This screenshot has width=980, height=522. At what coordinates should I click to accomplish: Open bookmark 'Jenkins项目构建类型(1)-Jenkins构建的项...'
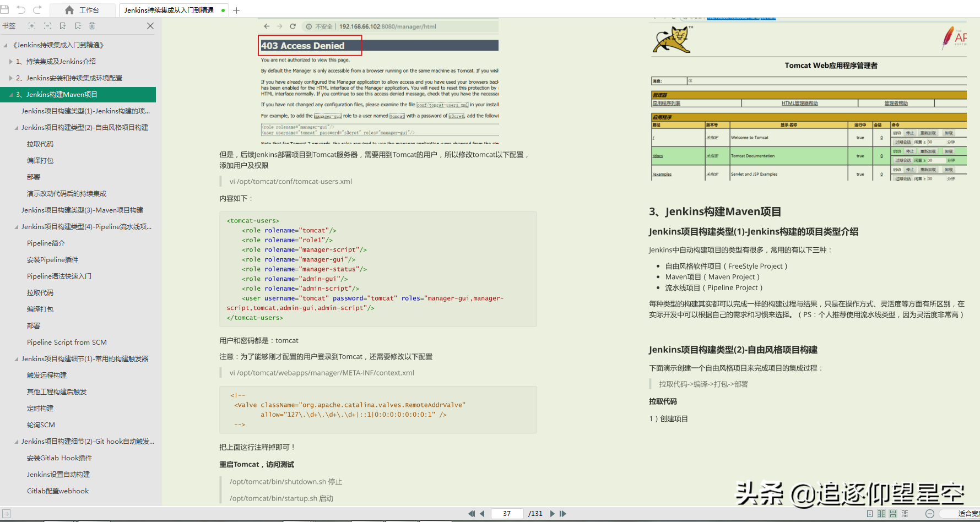[x=85, y=111]
